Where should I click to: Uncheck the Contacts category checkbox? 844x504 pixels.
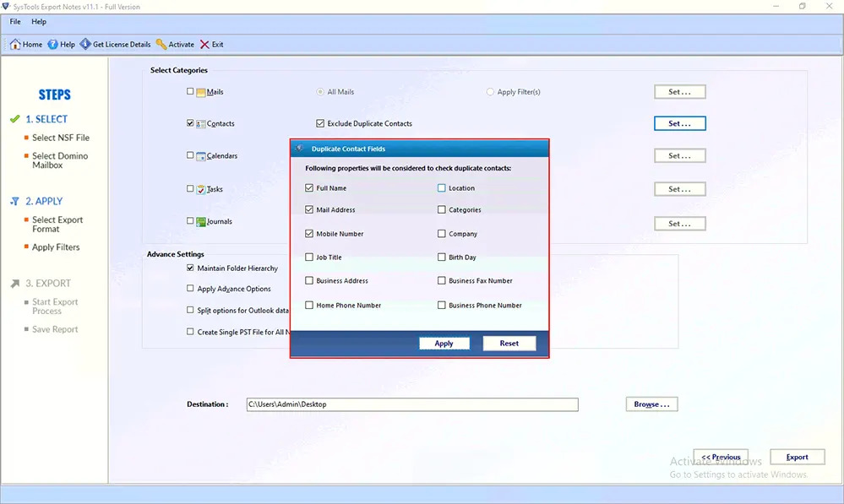190,122
